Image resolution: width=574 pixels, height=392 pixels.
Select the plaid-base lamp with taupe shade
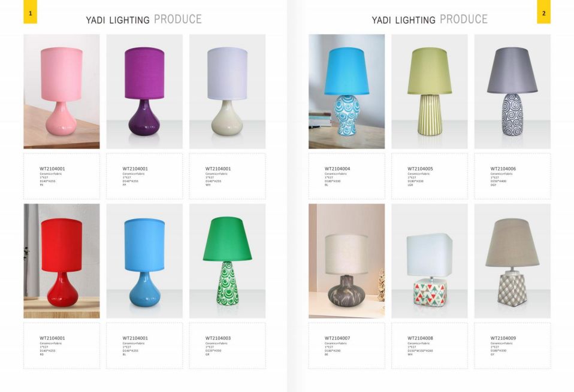(x=512, y=261)
